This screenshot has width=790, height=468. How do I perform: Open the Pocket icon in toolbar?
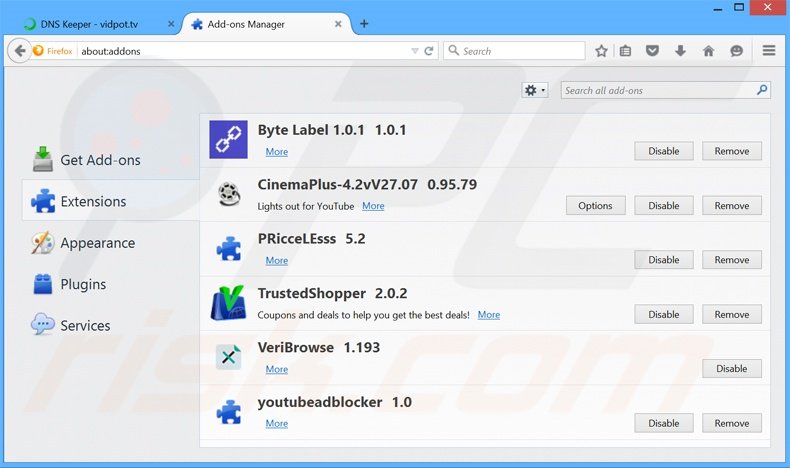pos(652,51)
